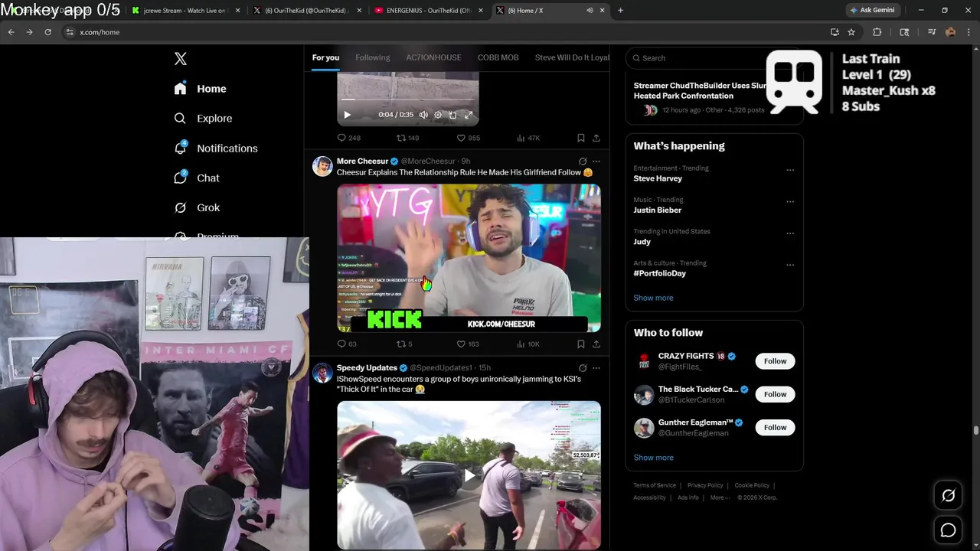Click the X logo in sidebar
980x551 pixels.
click(181, 59)
